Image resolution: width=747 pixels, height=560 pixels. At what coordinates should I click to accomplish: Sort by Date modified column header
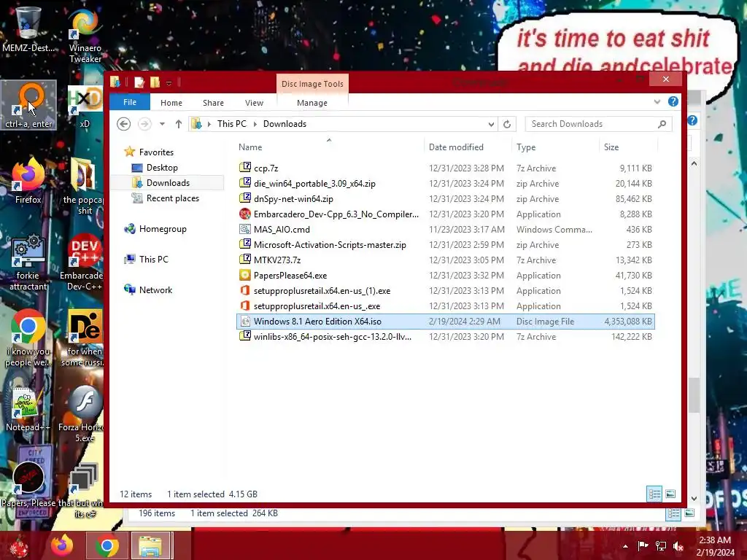pos(468,147)
